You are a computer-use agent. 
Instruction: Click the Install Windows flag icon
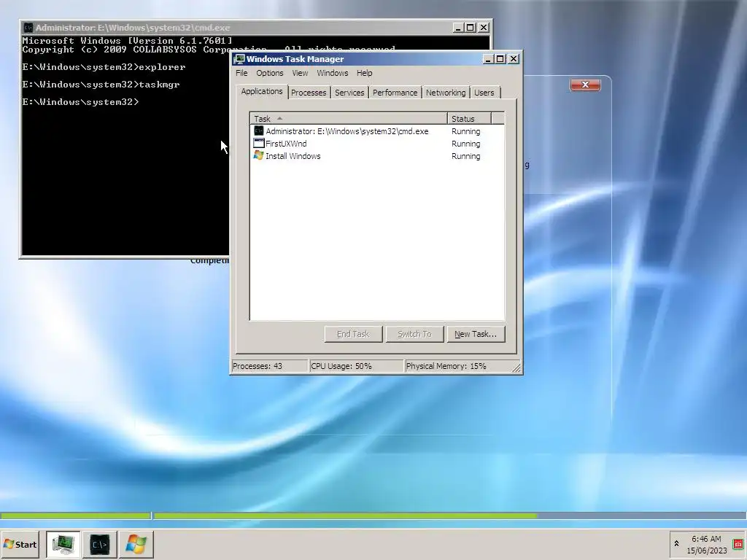259,155
